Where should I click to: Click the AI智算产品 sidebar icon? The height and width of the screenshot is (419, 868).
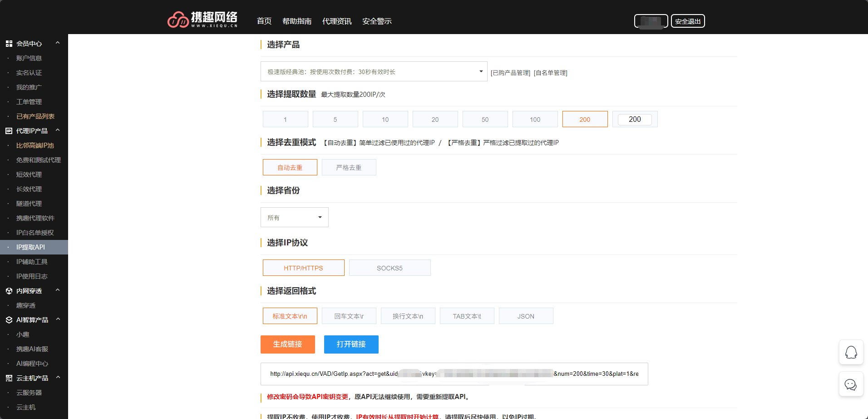[x=9, y=319]
